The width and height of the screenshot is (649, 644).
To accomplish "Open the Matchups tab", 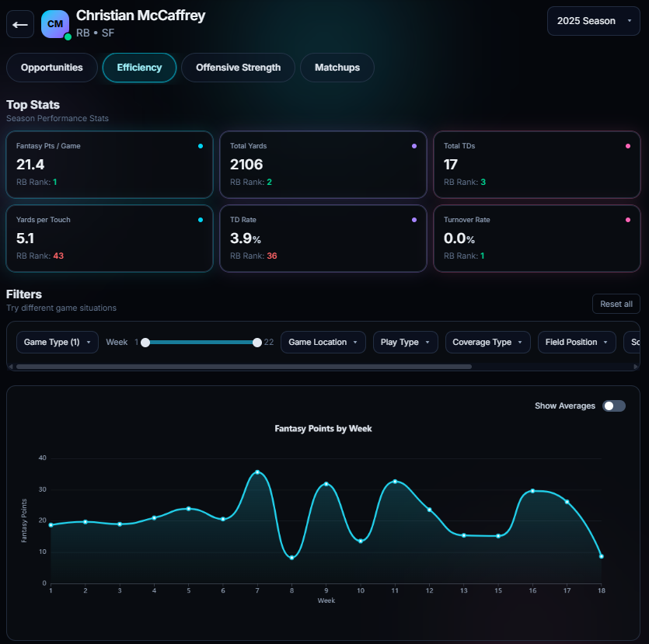I will [x=337, y=68].
